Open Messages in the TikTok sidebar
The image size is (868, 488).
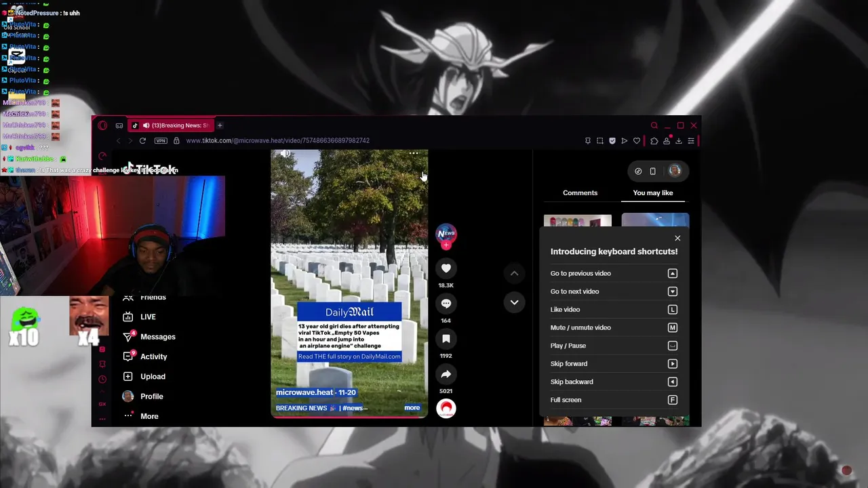[158, 336]
